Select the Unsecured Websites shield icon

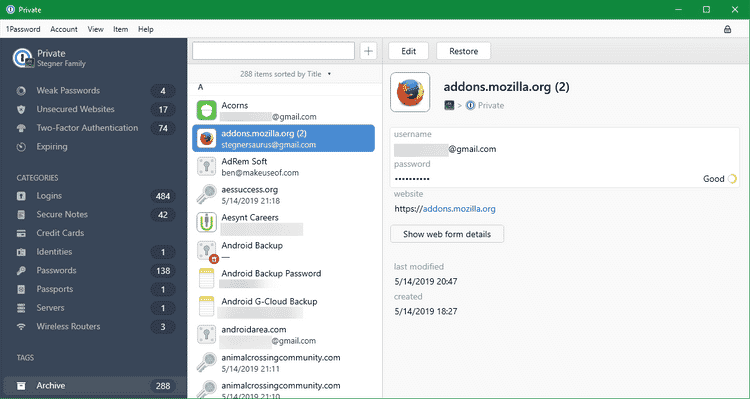tap(21, 109)
